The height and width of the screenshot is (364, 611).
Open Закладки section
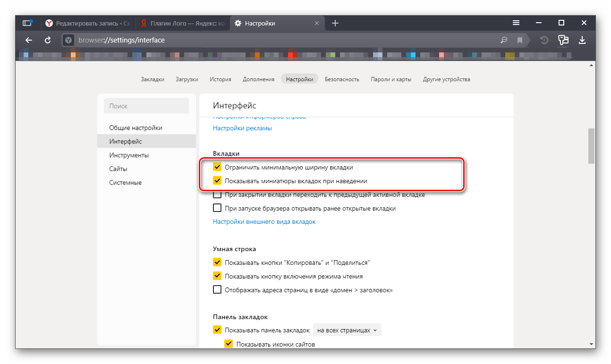click(x=153, y=79)
